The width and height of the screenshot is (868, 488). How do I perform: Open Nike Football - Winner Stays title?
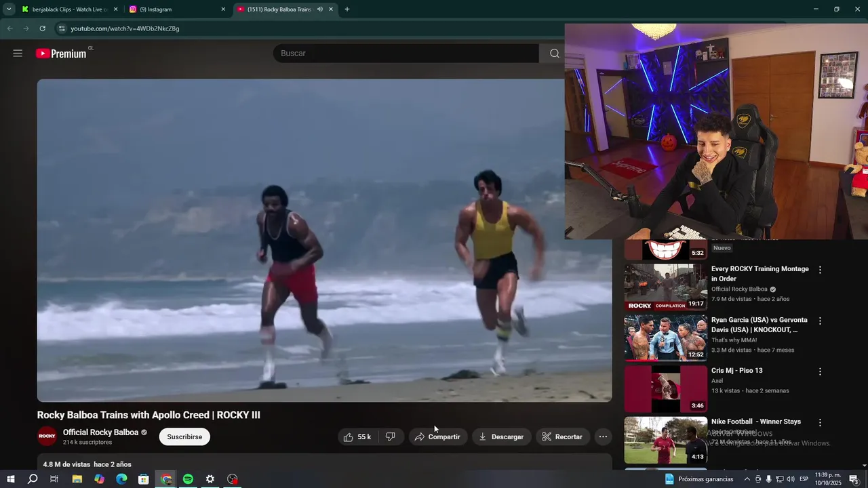click(756, 422)
